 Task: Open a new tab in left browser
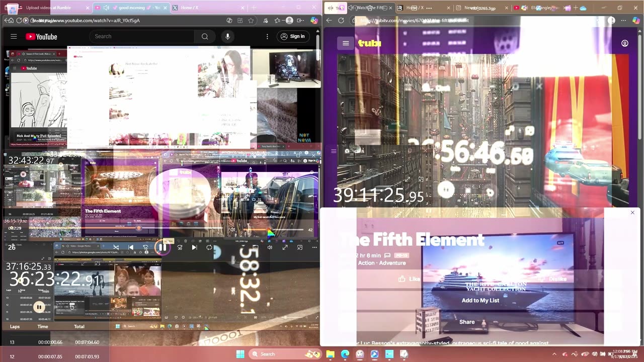pos(254,8)
